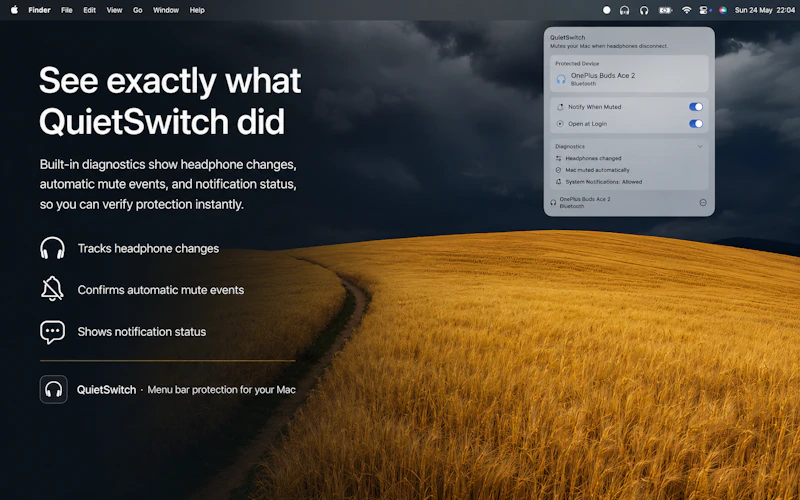The height and width of the screenshot is (500, 800).
Task: Toggle the Notify When Muted switch
Action: (x=696, y=107)
